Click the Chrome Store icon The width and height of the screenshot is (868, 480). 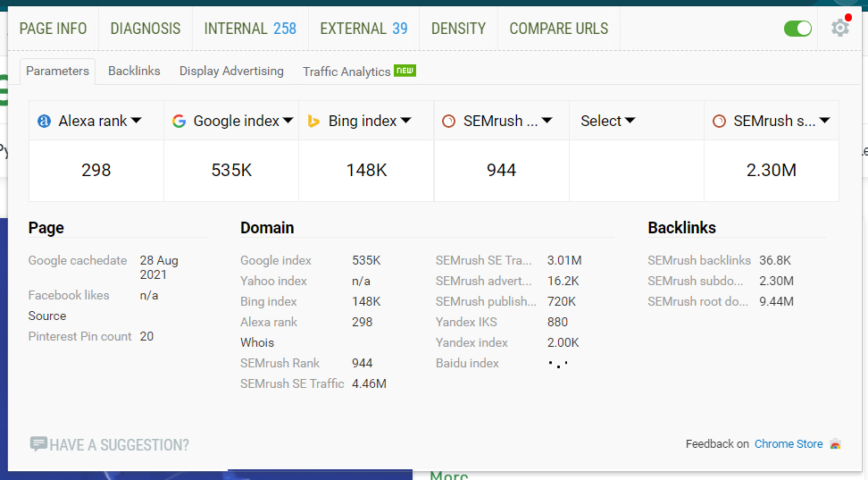pos(835,444)
